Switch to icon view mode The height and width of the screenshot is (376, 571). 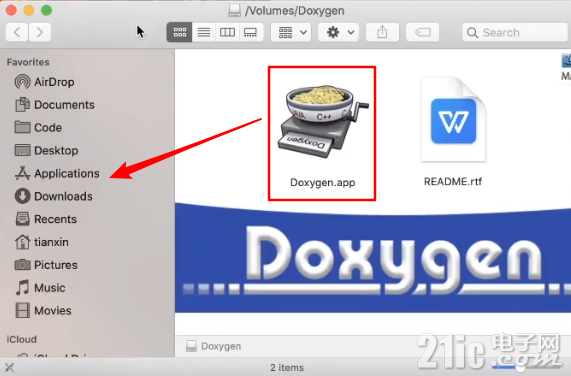coord(180,32)
